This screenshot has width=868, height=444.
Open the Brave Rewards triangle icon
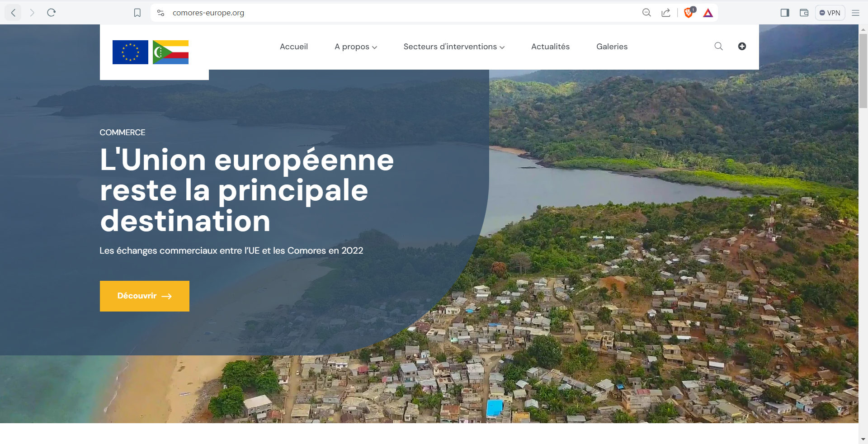pos(708,13)
